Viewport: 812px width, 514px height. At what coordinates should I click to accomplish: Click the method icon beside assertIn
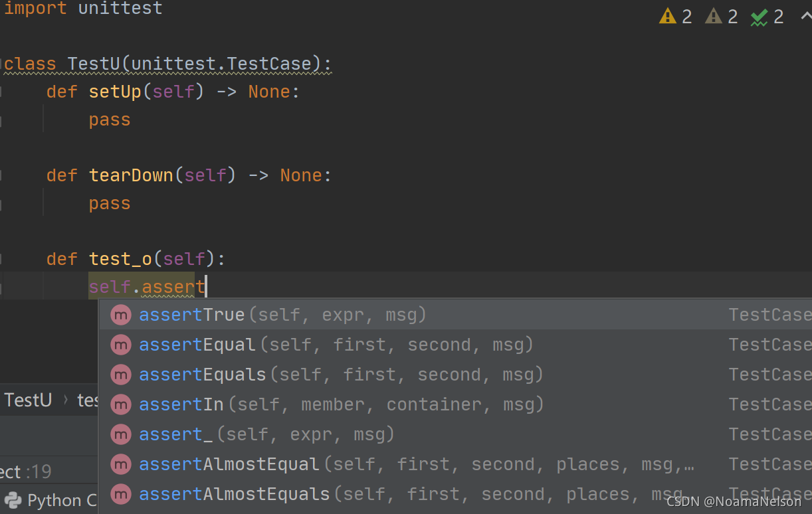121,404
